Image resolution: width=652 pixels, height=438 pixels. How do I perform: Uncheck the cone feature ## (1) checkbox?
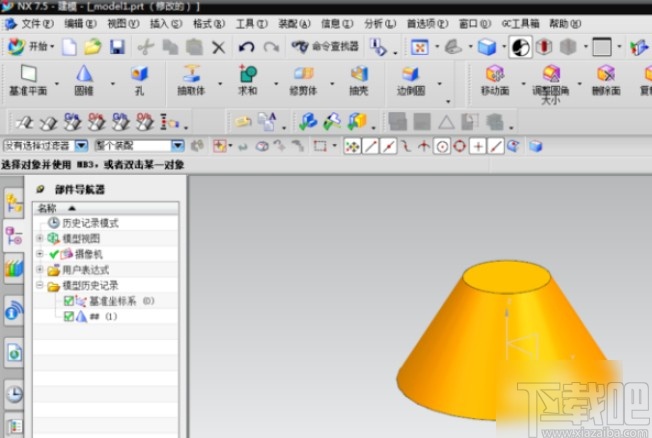pos(69,316)
